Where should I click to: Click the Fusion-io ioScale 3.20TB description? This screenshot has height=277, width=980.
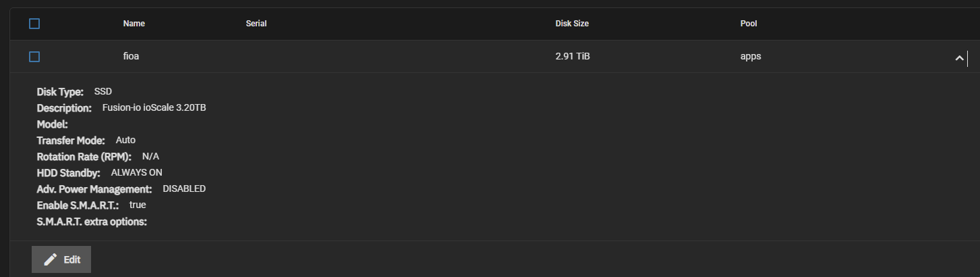154,107
